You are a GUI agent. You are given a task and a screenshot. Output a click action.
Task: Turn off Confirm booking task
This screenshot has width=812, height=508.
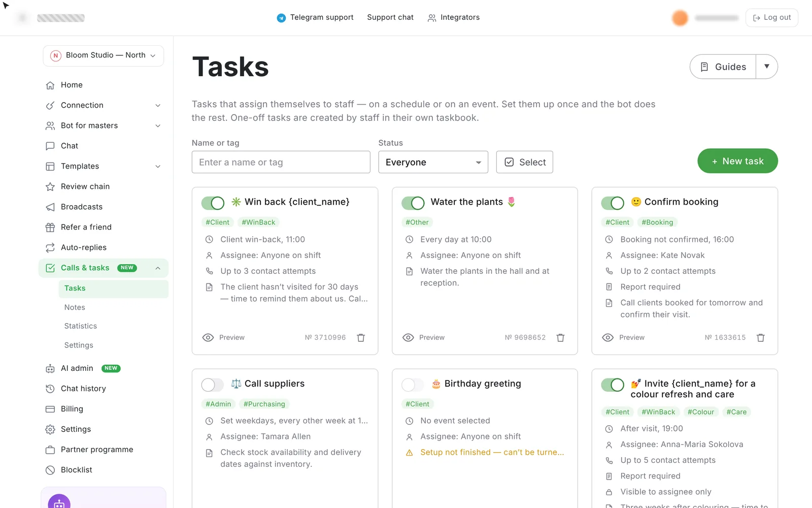tap(613, 203)
